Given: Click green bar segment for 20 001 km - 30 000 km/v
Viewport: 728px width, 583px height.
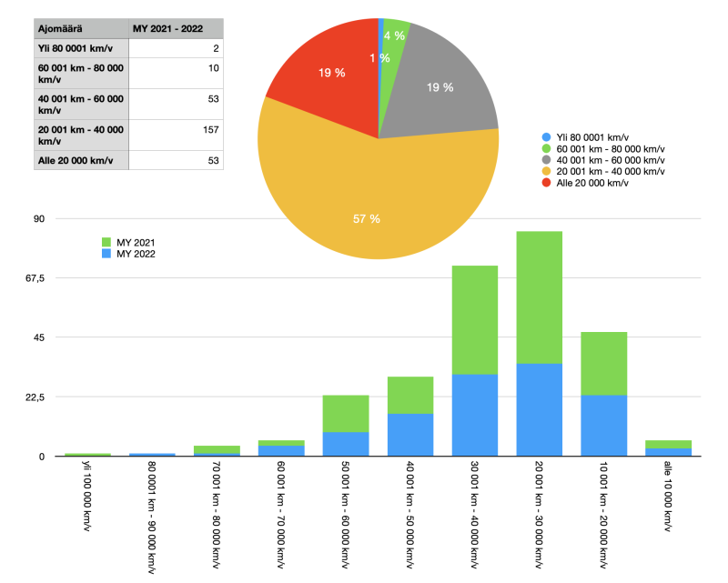Looking at the screenshot, I should coord(540,297).
